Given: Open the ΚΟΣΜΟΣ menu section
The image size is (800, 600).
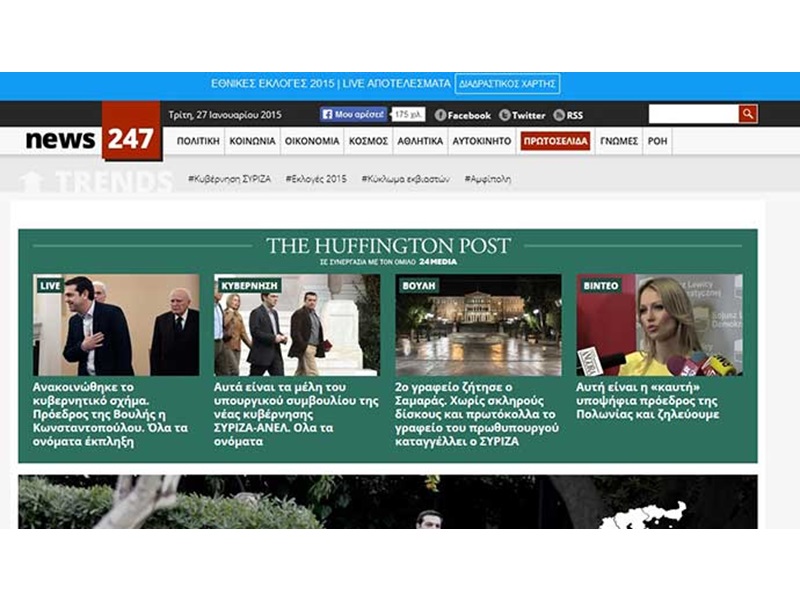Looking at the screenshot, I should coord(368,141).
